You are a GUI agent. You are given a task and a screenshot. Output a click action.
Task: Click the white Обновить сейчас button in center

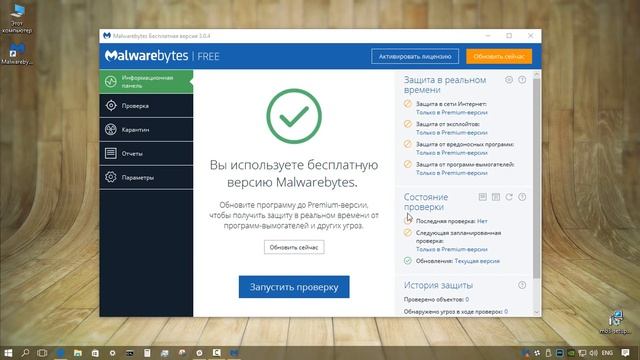point(294,247)
